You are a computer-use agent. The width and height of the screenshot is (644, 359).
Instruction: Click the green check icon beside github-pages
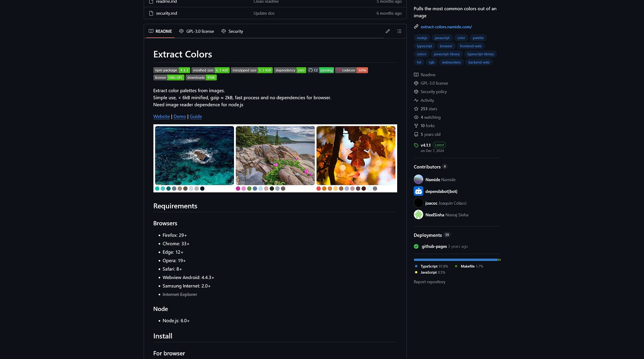pyautogui.click(x=416, y=247)
